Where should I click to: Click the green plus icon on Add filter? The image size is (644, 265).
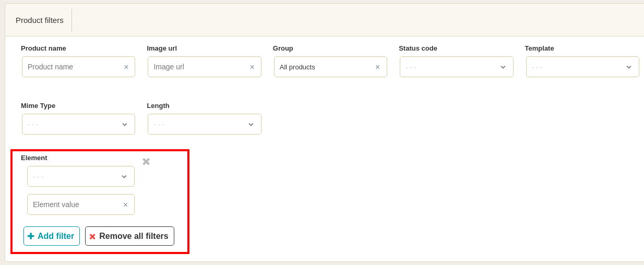tap(31, 236)
